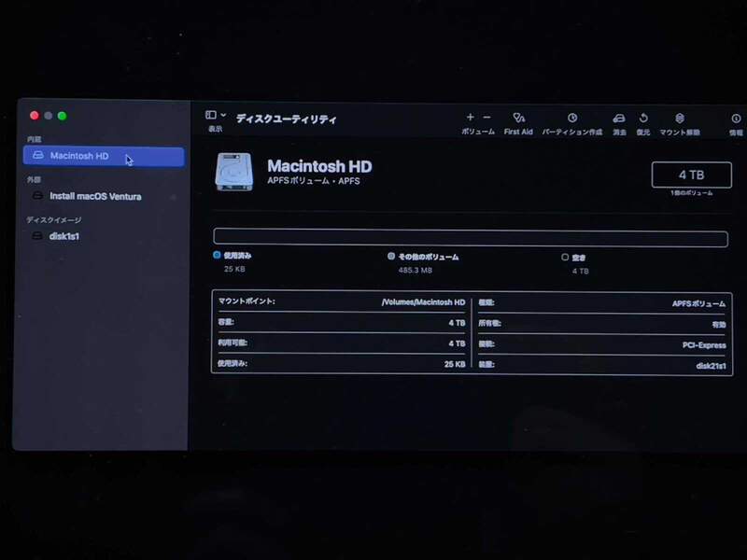Click the green full-screen window button
Viewport: 747px width, 560px height.
pos(62,116)
